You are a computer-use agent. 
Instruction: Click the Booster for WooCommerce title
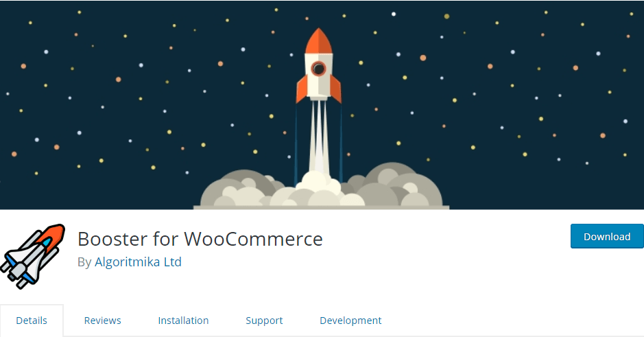pyautogui.click(x=200, y=239)
